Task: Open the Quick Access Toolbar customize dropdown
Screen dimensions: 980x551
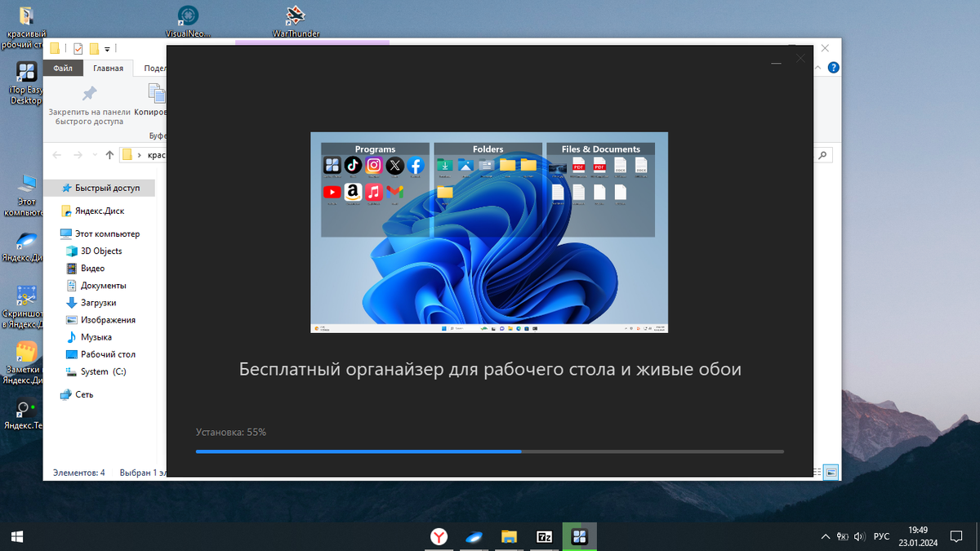Action: coord(107,49)
